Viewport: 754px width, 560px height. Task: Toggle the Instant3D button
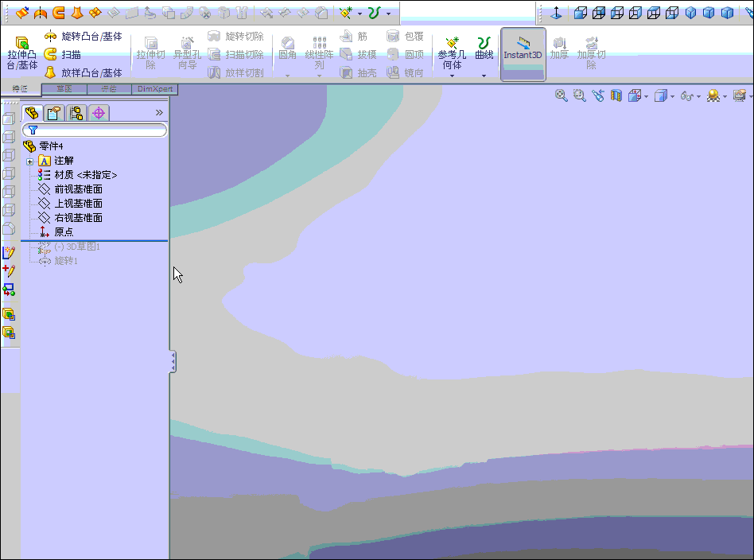(523, 53)
